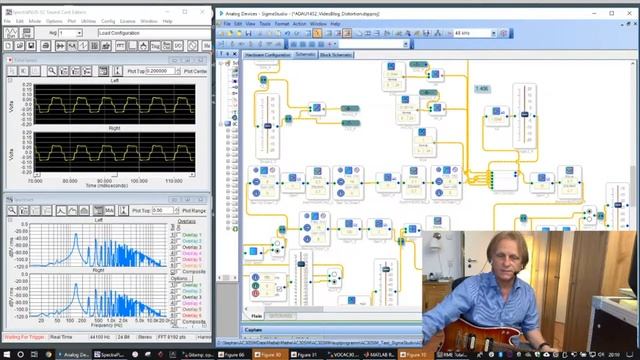Image resolution: width=640 pixels, height=360 pixels.
Task: Click the tall slider handle at schematic upper right
Action: [x=525, y=114]
